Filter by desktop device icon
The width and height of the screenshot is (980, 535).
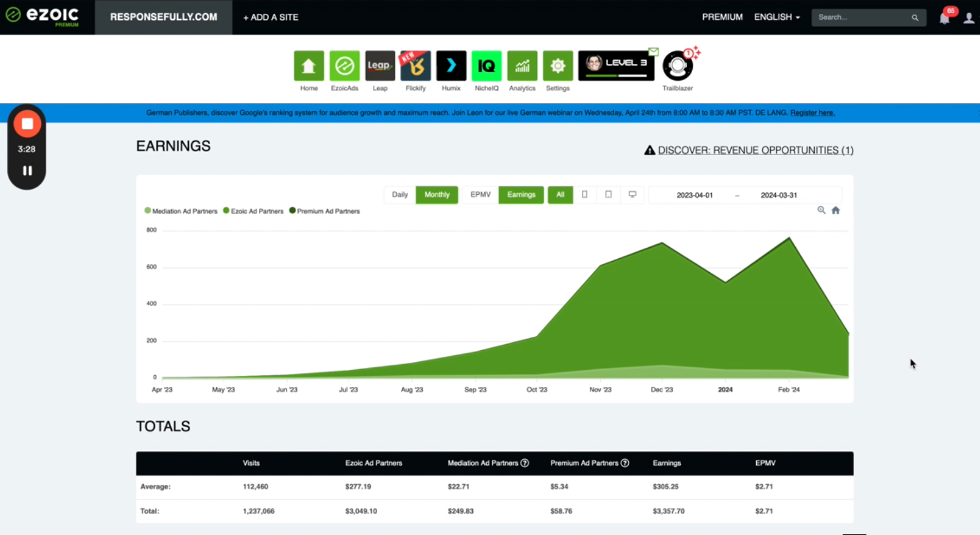pos(632,195)
